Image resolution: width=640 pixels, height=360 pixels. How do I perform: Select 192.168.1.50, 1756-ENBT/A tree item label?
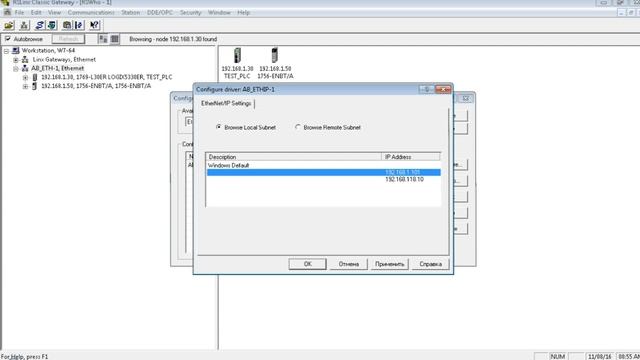[96, 86]
